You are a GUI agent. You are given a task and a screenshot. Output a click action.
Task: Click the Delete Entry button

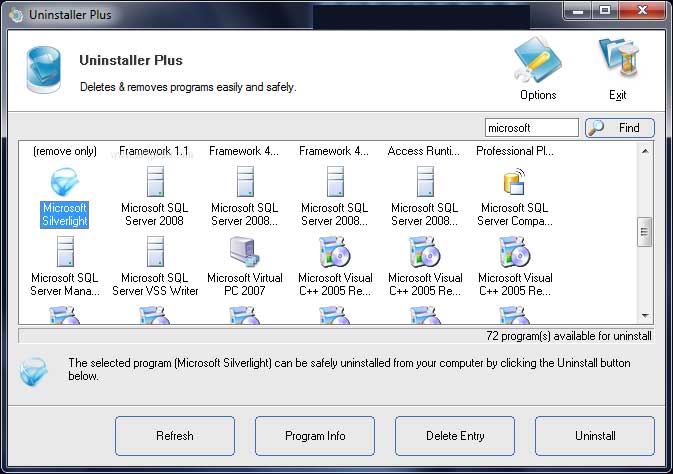click(455, 436)
